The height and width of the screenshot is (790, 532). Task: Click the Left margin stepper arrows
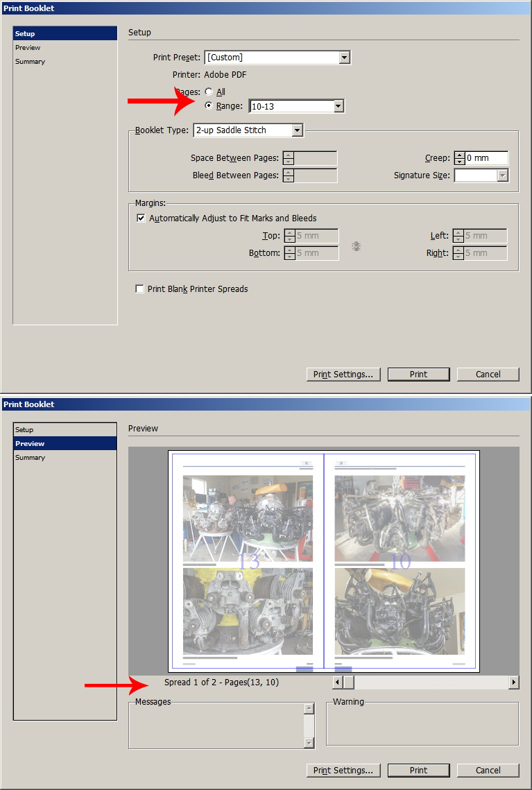(x=458, y=236)
